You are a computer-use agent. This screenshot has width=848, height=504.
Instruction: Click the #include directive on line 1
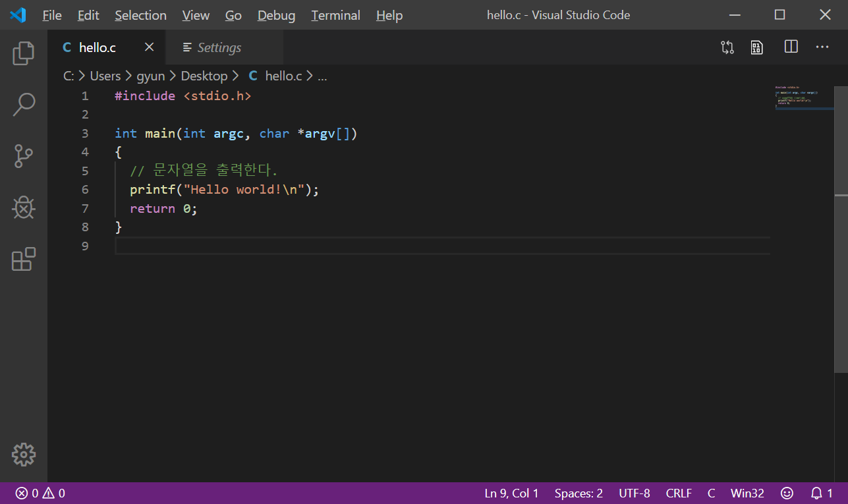click(145, 96)
